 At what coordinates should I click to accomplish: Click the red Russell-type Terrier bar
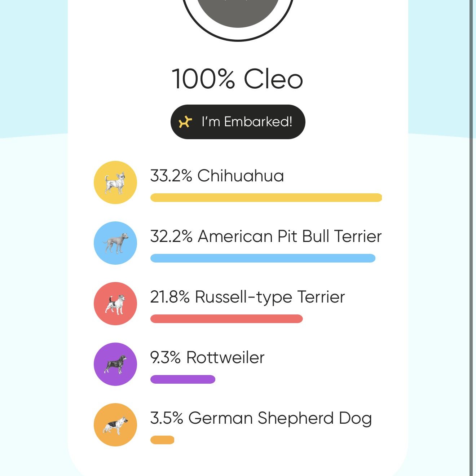pos(226,319)
